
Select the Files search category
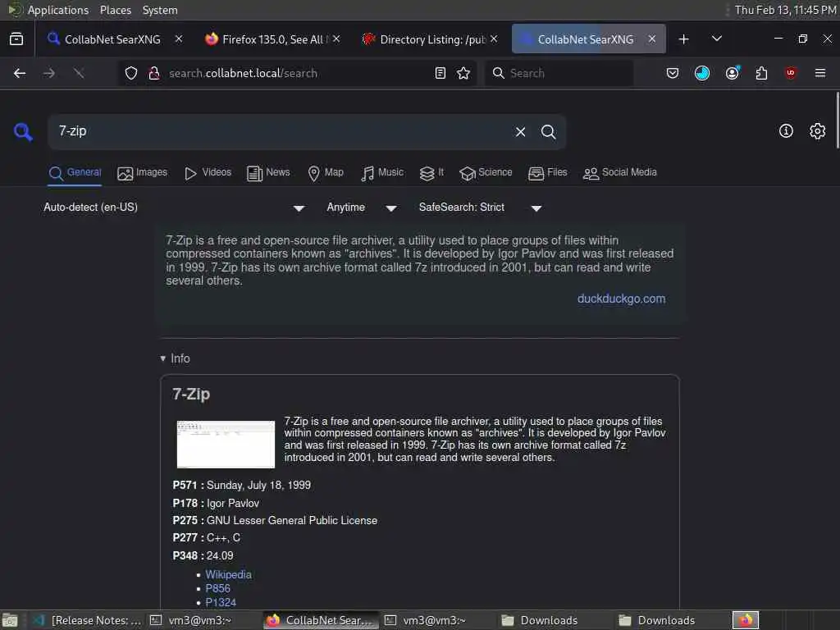coord(547,172)
